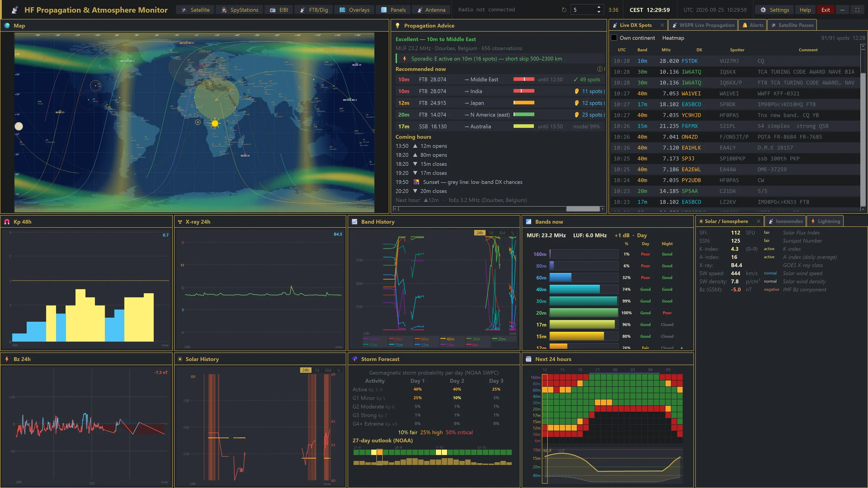This screenshot has height=488, width=868.
Task: Open the Satellite toolbar menu
Action: click(195, 10)
